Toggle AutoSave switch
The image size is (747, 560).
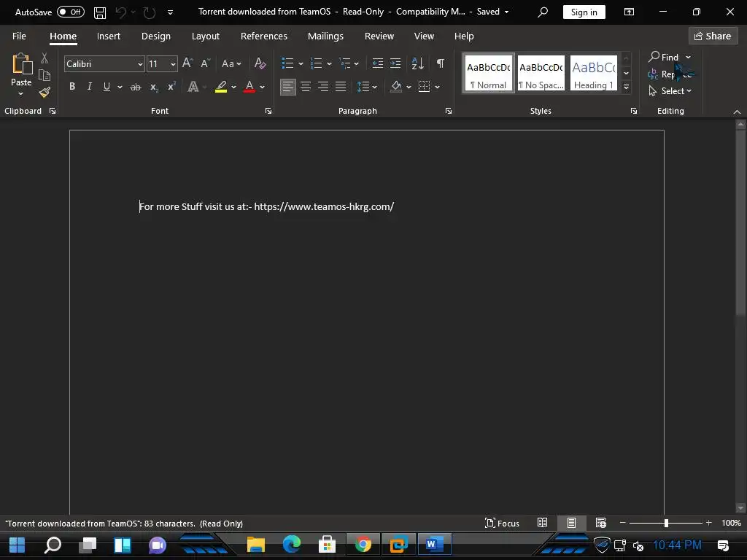pos(71,12)
